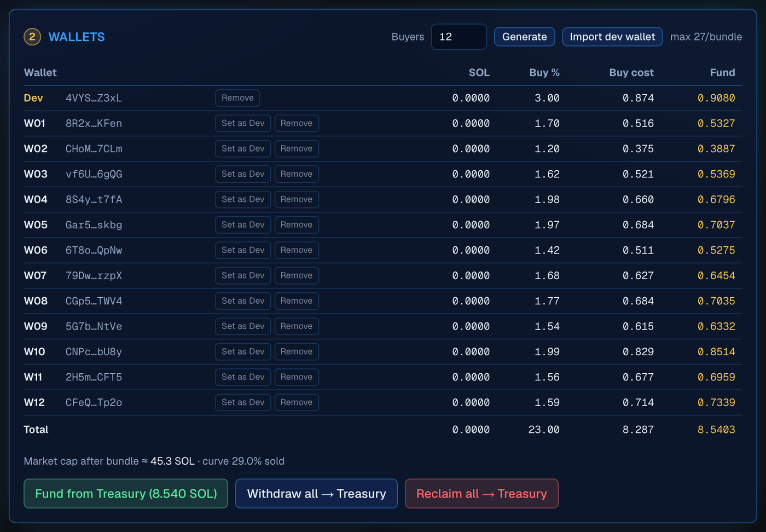
Task: Click W12 fund value 0.7339
Action: coord(716,403)
